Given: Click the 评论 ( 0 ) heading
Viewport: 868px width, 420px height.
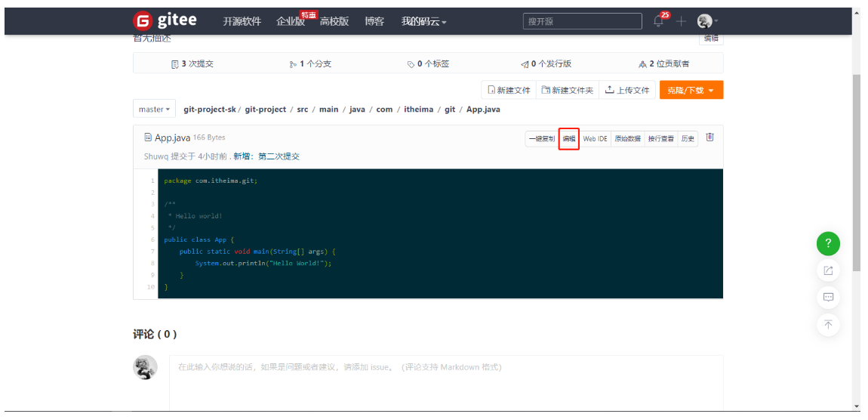Looking at the screenshot, I should pyautogui.click(x=155, y=334).
